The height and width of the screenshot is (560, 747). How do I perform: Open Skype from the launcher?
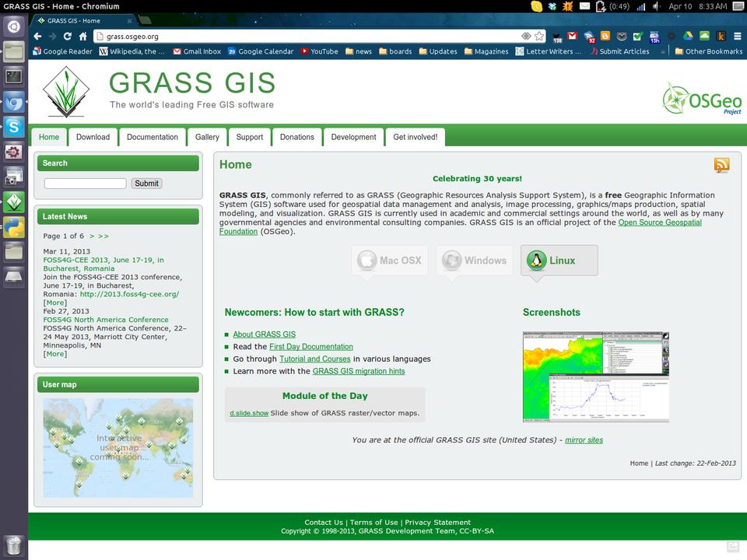[14, 127]
